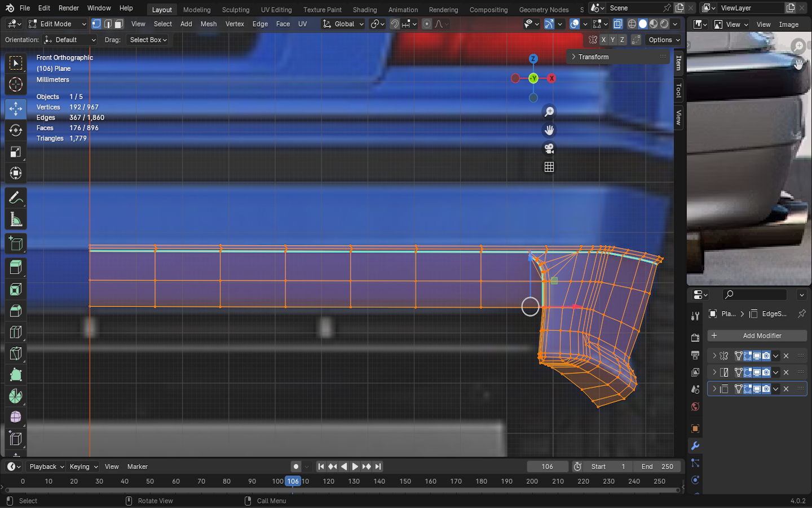
Task: Select the Loop Cut tool
Action: tap(16, 332)
